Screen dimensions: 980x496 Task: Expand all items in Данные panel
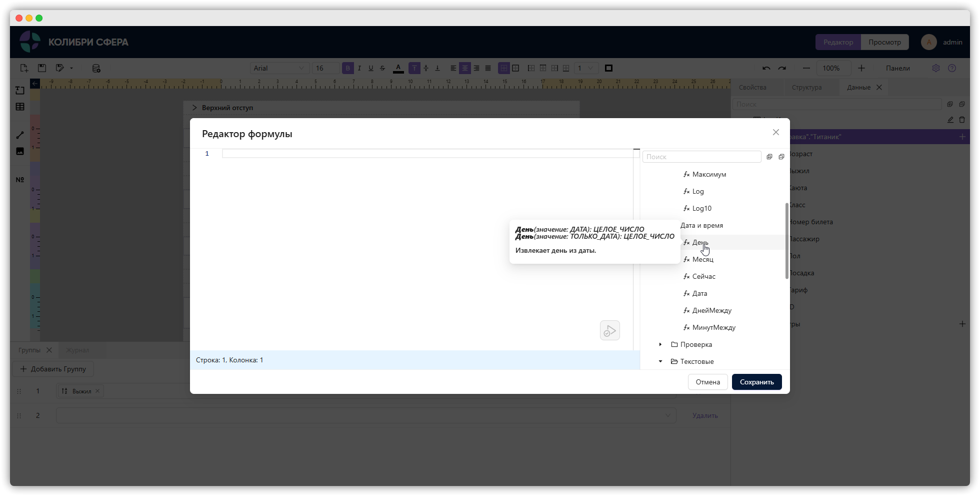click(x=950, y=104)
